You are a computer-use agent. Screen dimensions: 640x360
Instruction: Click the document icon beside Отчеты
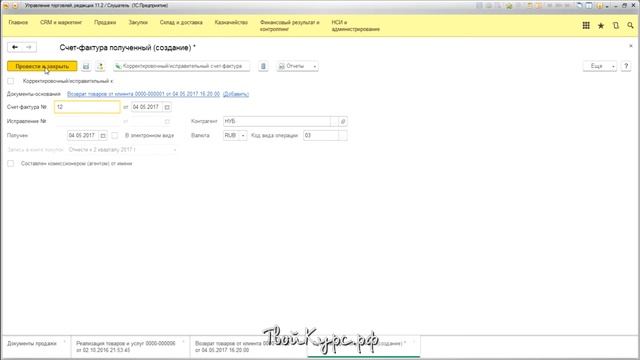[x=263, y=66]
